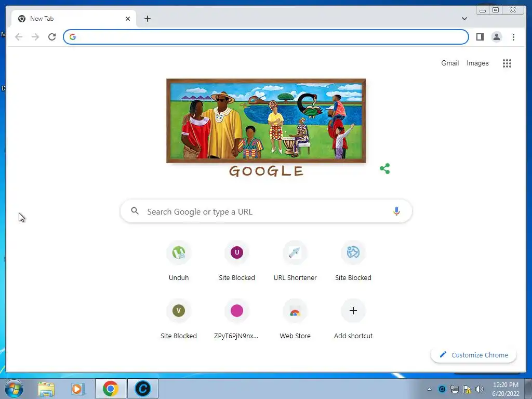The height and width of the screenshot is (399, 532).
Task: Click the Chrome taskbar icon
Action: (111, 389)
